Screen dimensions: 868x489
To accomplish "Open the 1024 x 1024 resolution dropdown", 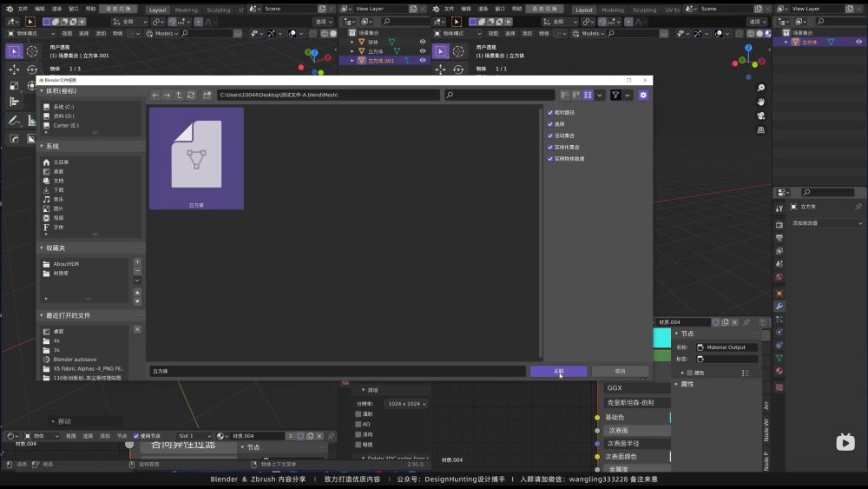I will [407, 404].
